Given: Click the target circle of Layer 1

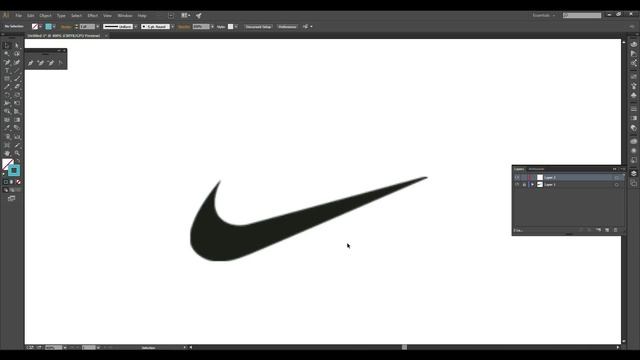Looking at the screenshot, I should pos(617,184).
